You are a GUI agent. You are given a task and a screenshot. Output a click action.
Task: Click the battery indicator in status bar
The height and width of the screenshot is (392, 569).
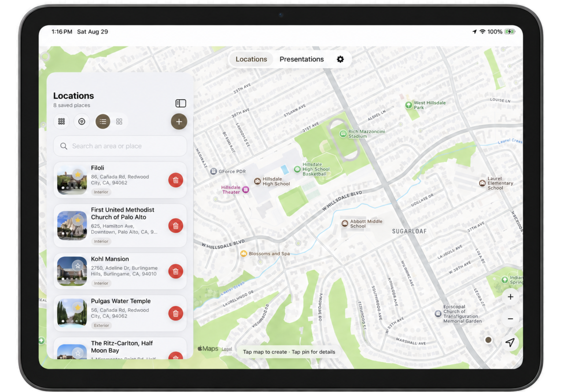(510, 32)
